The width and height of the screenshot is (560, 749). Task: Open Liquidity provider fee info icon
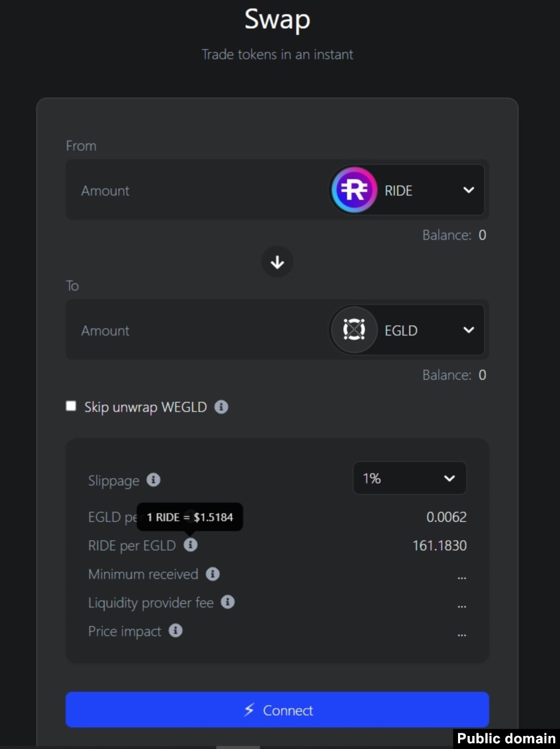pos(227,602)
